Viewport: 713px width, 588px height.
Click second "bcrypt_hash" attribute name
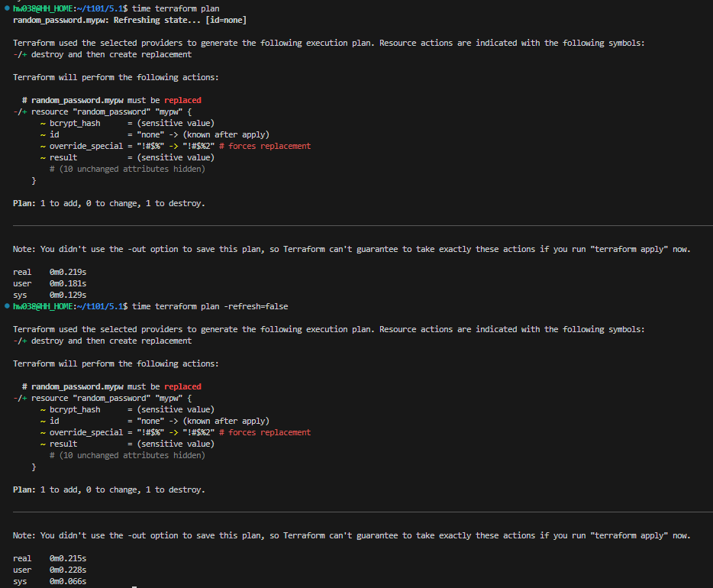click(75, 410)
